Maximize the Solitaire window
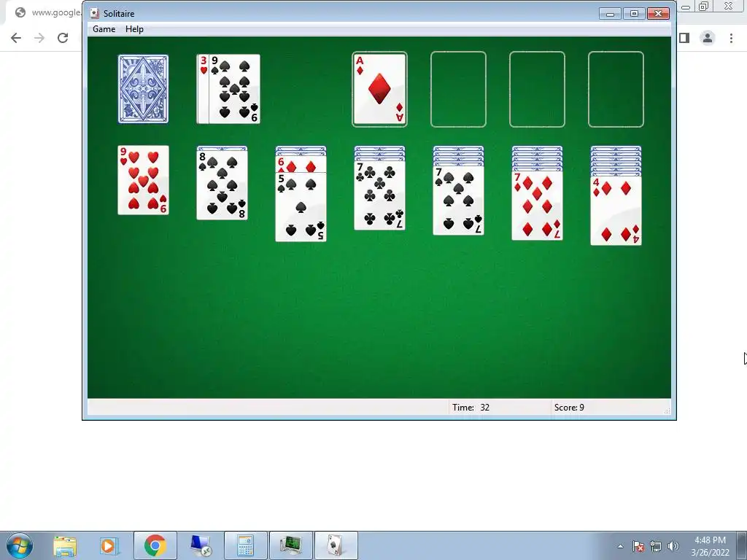Screen dimensions: 747x560 (634, 13)
